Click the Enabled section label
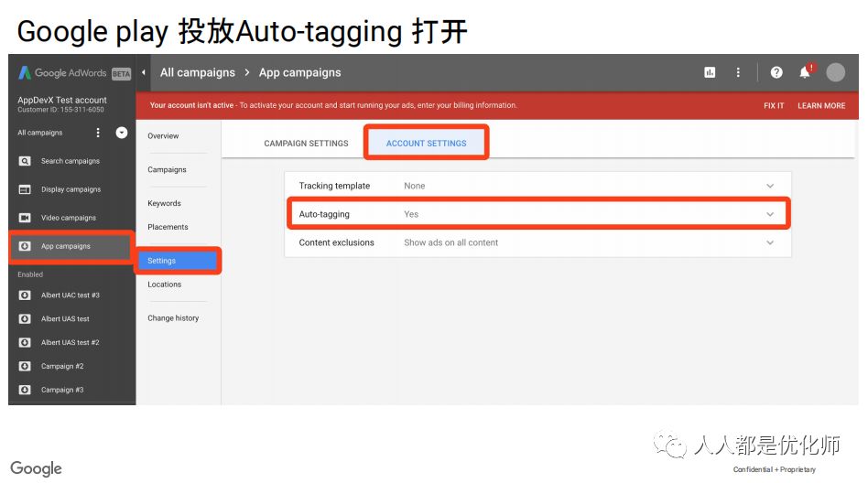The width and height of the screenshot is (868, 483). point(30,274)
